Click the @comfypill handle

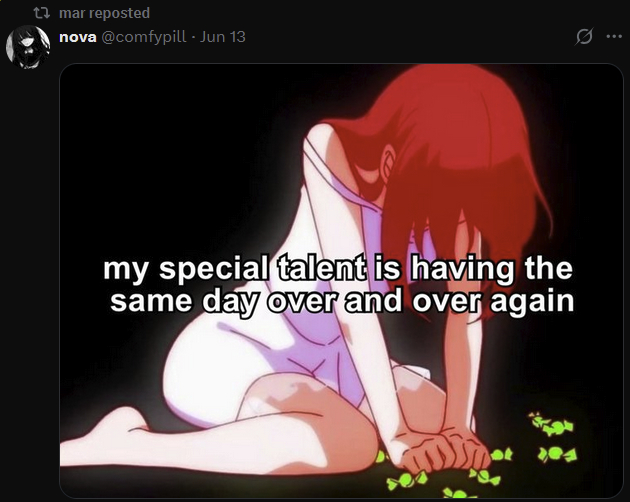pyautogui.click(x=143, y=37)
